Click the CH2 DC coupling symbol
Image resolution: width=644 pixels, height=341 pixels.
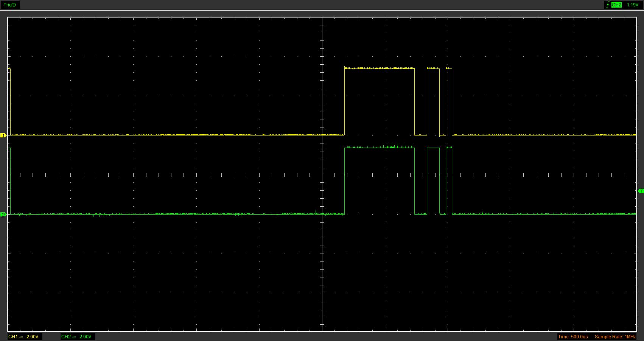click(74, 337)
